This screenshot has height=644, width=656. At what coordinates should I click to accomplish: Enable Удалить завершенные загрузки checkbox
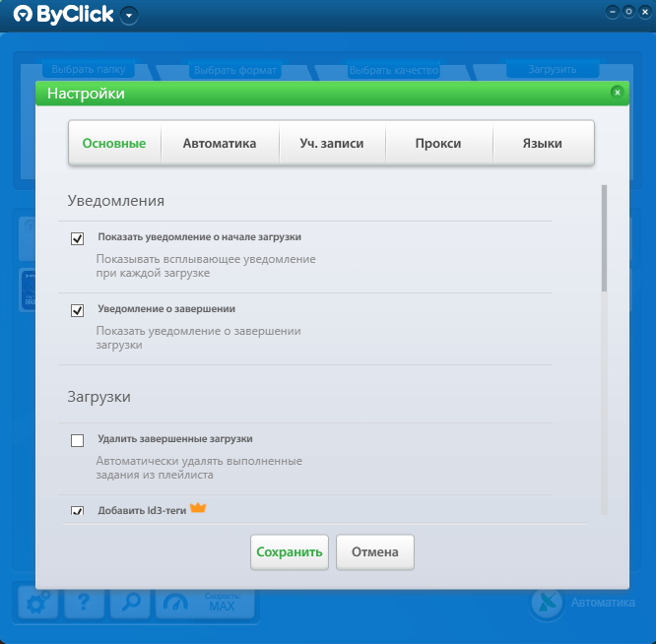[x=77, y=440]
